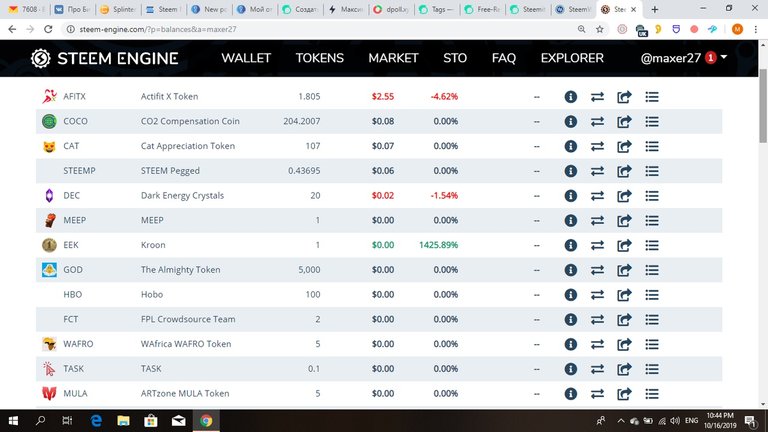Info icon in MULA row
Screen dimensions: 768x432
pyautogui.click(x=571, y=393)
